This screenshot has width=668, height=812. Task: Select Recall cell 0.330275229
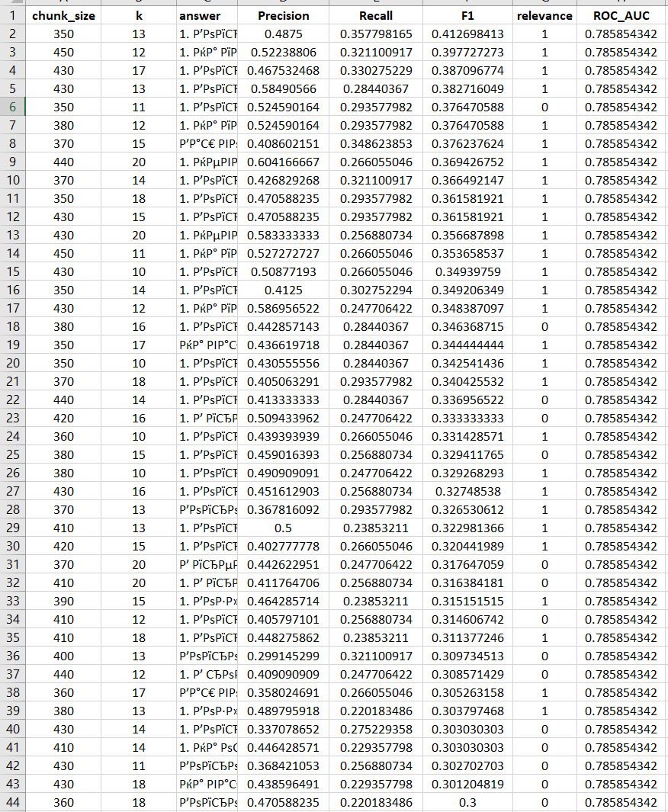click(x=376, y=70)
